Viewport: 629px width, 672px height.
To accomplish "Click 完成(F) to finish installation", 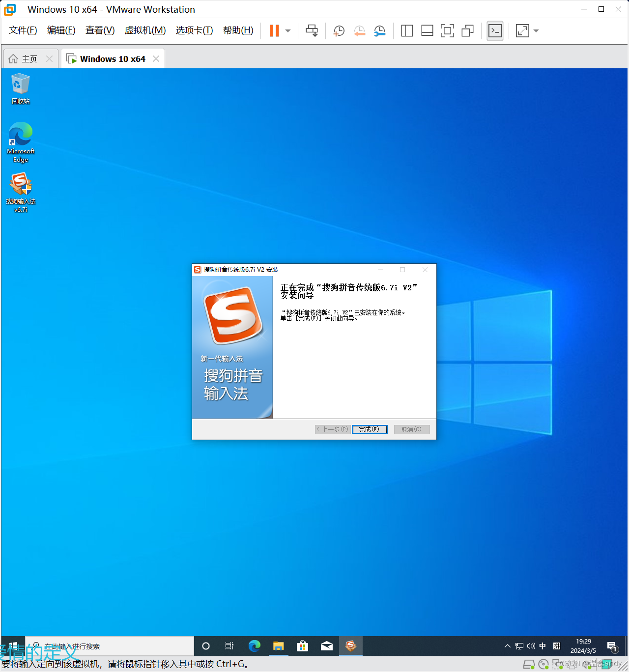I will (x=370, y=429).
